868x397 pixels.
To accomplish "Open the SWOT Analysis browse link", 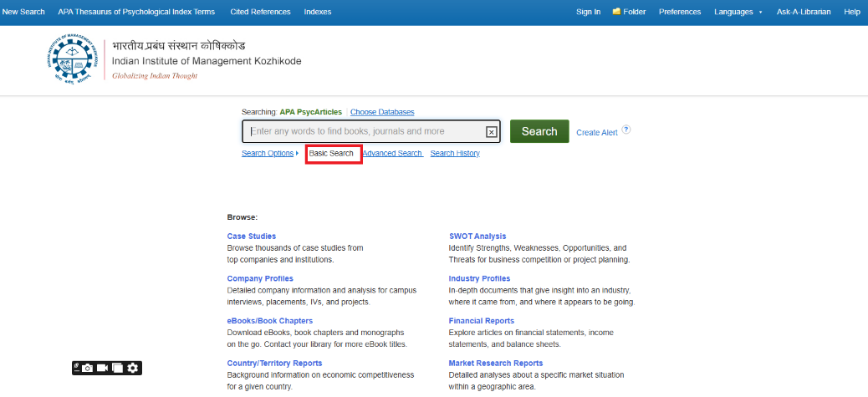I will pos(477,237).
